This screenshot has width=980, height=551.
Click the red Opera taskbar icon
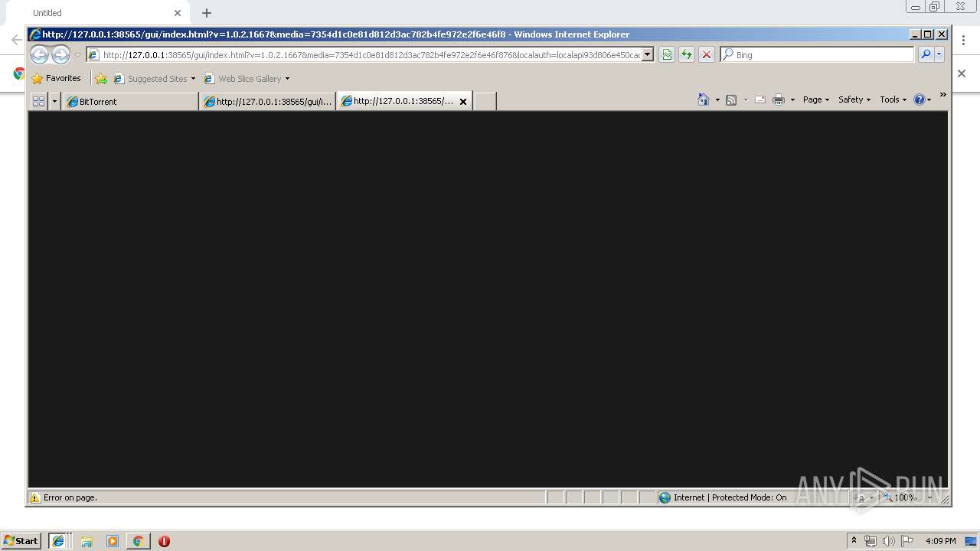pyautogui.click(x=164, y=541)
